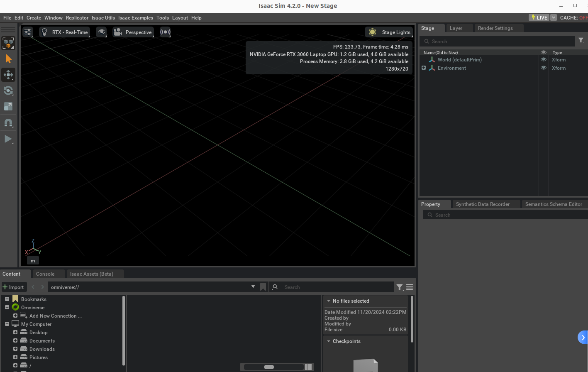588x372 pixels.
Task: Click the omniverse:// path field
Action: (149, 287)
